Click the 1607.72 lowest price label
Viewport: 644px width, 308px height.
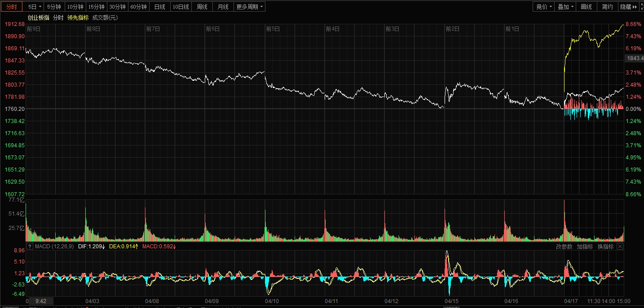tap(14, 194)
